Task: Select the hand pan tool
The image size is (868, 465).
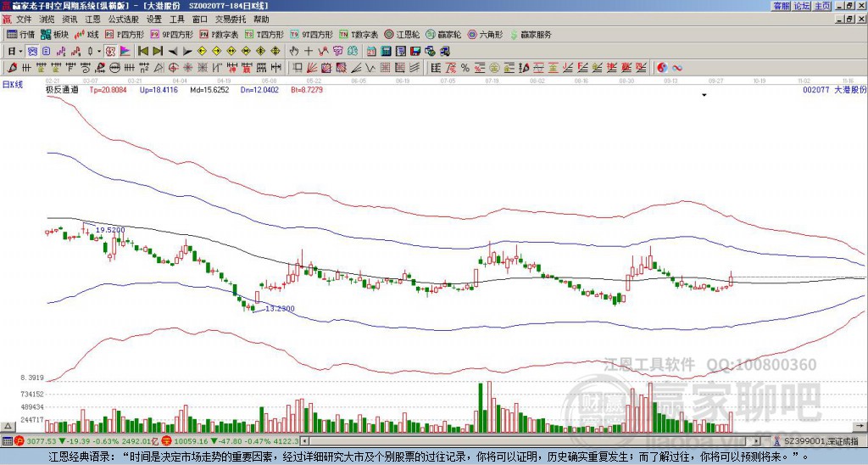Action: [293, 52]
